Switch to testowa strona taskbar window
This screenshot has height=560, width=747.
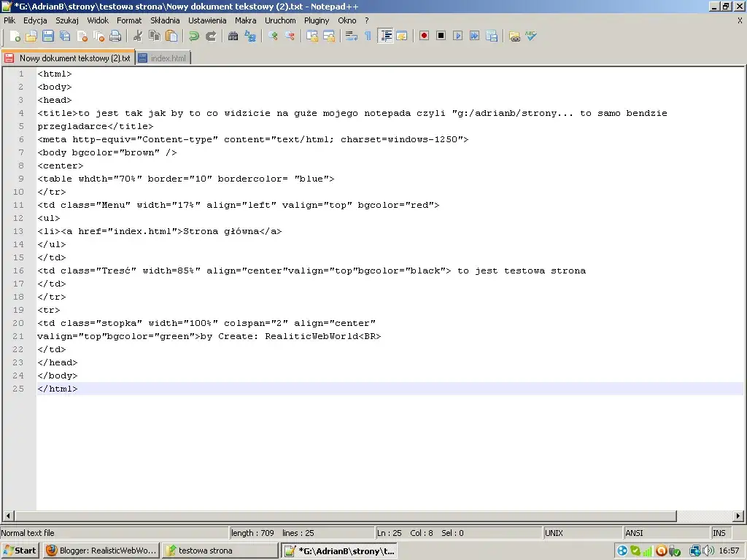pos(220,551)
